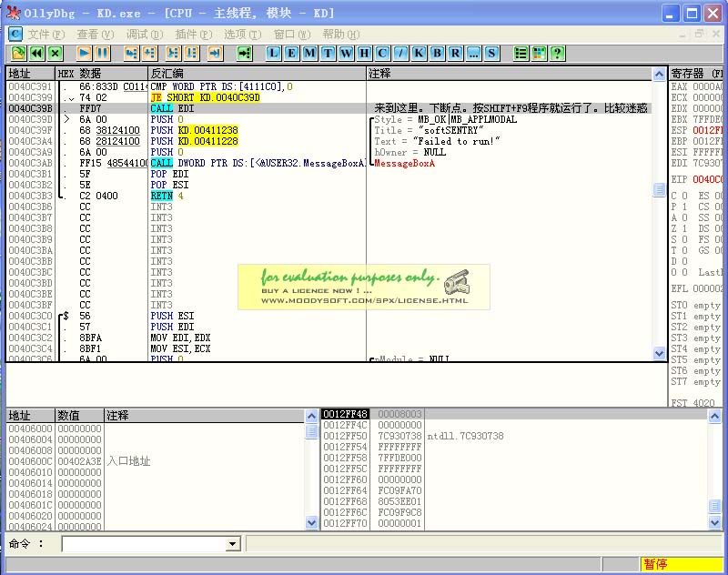Open Source window with S button

[x=491, y=54]
